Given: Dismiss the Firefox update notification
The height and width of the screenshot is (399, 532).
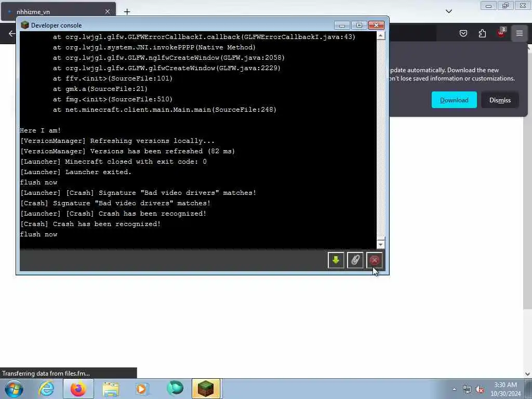Looking at the screenshot, I should [x=500, y=100].
